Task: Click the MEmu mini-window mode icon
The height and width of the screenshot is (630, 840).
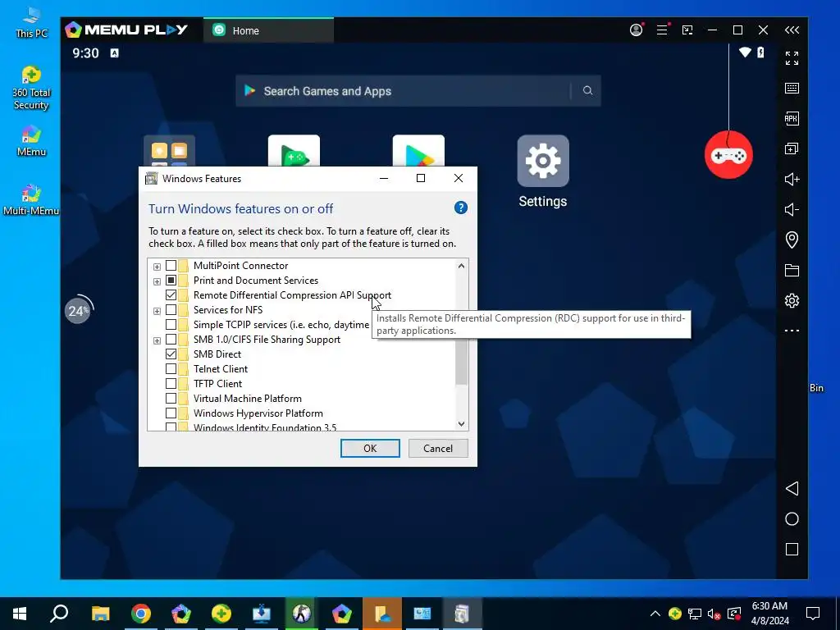Action: tap(687, 30)
